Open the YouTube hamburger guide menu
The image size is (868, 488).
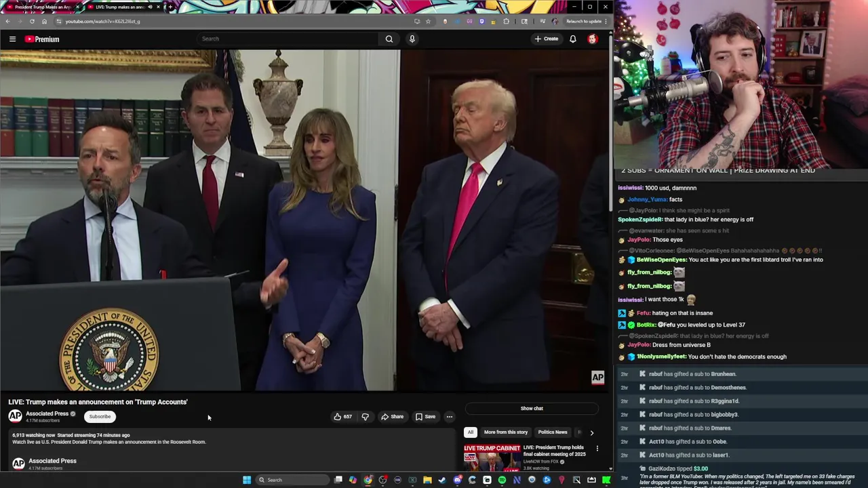[12, 39]
